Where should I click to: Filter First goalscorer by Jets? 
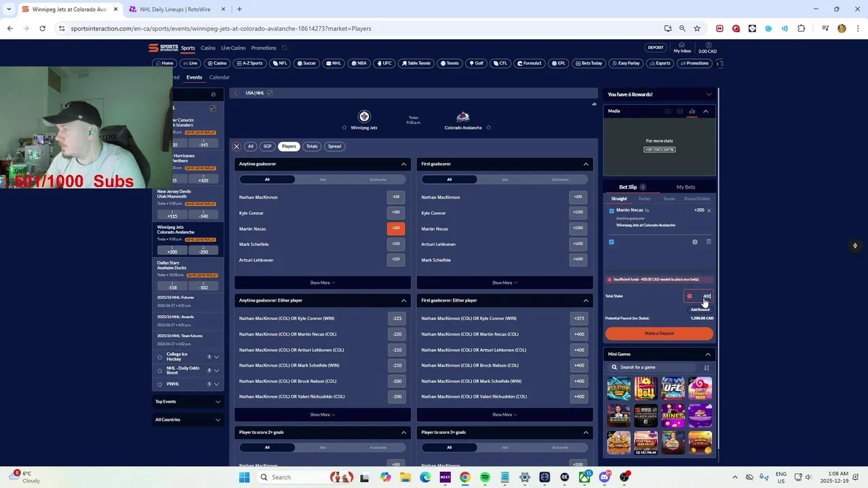(505, 180)
